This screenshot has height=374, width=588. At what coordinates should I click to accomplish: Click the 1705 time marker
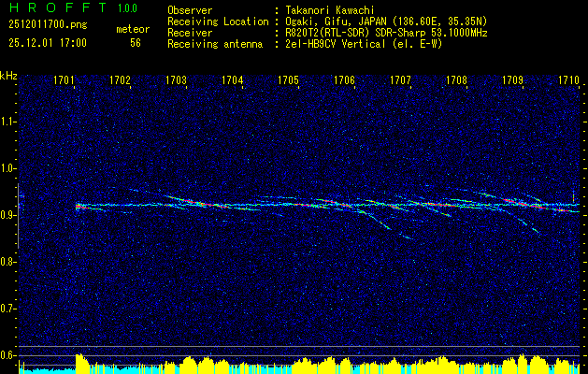click(288, 80)
